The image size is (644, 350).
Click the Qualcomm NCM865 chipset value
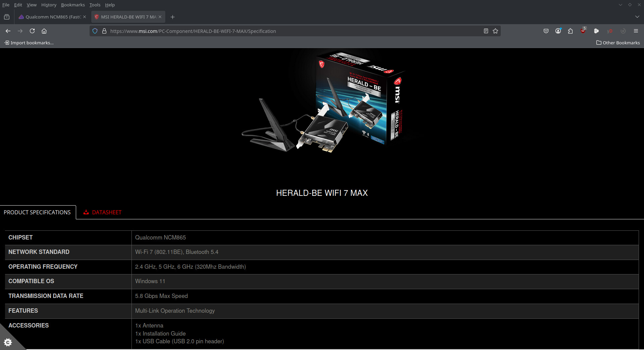coord(160,237)
